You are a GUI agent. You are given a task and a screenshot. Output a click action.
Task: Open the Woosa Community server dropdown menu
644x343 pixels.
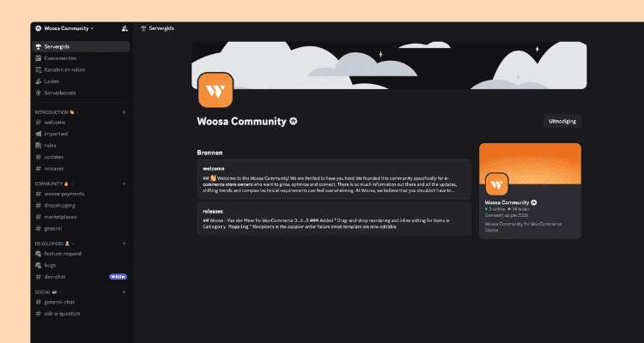(x=69, y=28)
